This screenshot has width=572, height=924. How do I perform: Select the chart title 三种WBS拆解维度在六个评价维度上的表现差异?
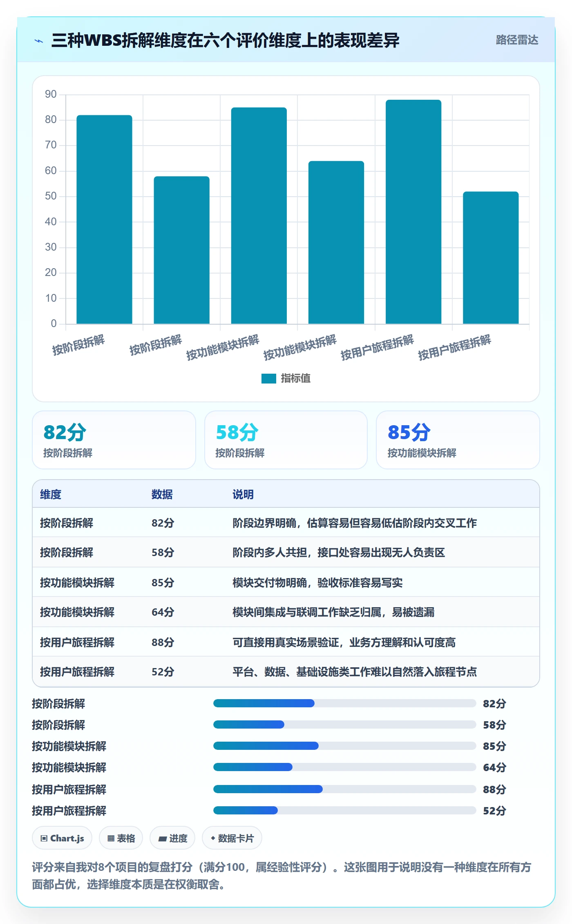[x=225, y=40]
